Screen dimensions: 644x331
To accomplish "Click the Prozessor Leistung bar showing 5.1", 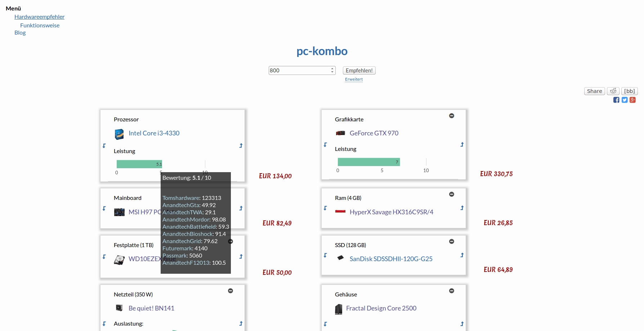I will tap(139, 164).
